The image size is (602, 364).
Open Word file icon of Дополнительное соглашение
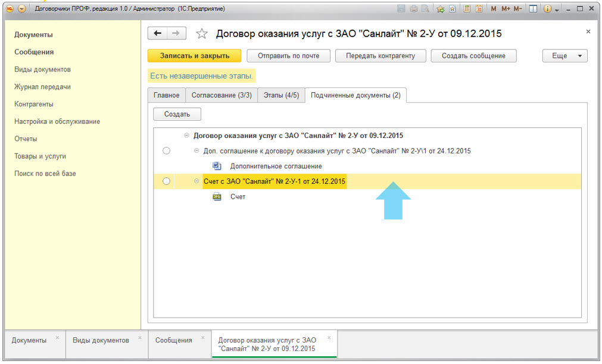pyautogui.click(x=217, y=166)
